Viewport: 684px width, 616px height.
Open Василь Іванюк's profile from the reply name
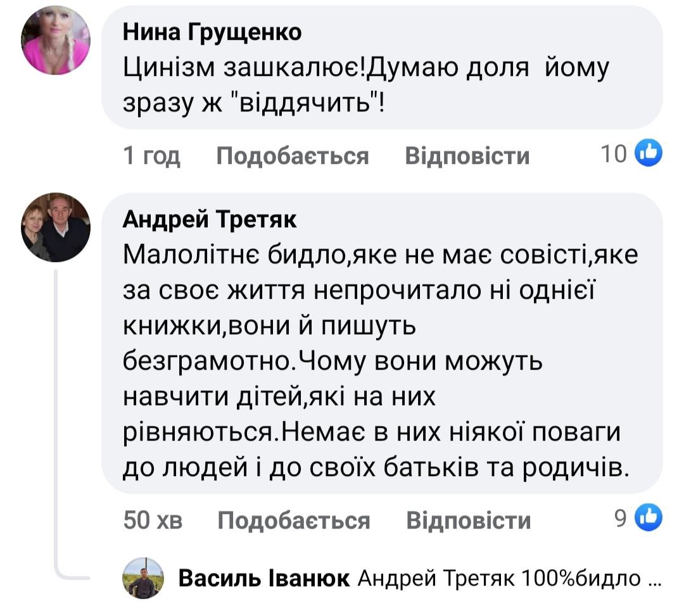click(x=263, y=578)
